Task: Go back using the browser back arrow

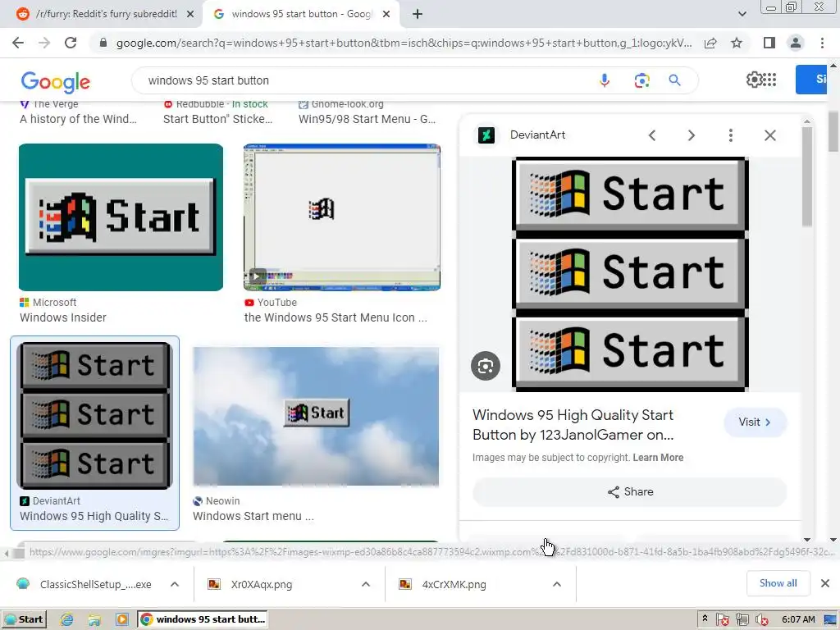Action: [x=18, y=43]
